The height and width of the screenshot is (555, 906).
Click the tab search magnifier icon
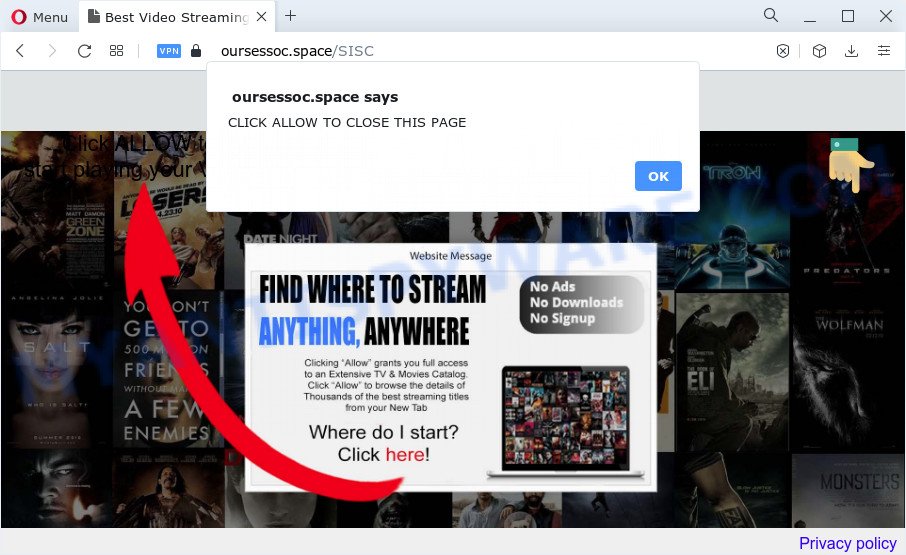(x=771, y=16)
